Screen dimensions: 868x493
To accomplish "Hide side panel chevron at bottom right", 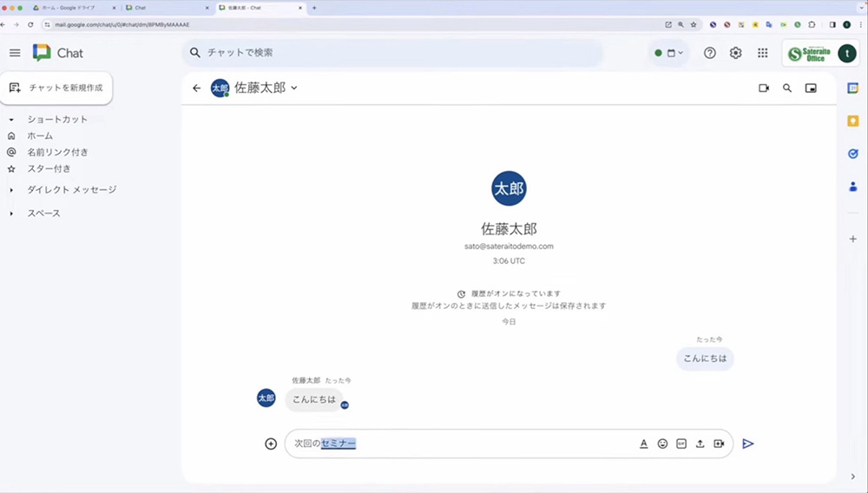I will (x=853, y=477).
